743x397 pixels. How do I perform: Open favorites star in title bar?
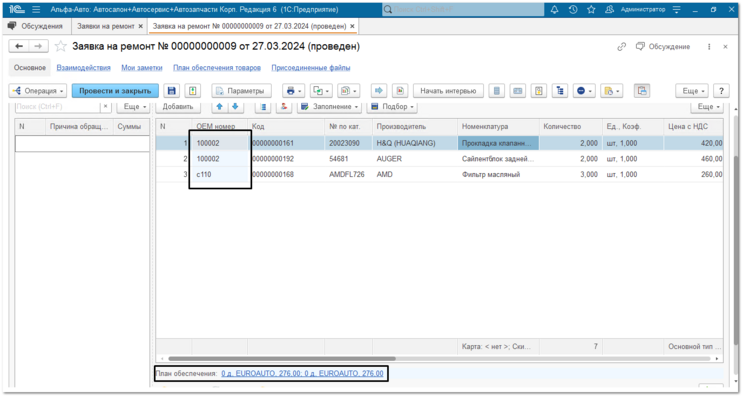coord(591,9)
